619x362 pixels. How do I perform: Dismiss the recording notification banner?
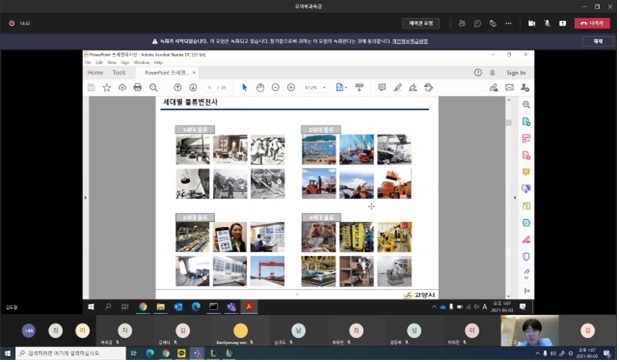pos(598,41)
